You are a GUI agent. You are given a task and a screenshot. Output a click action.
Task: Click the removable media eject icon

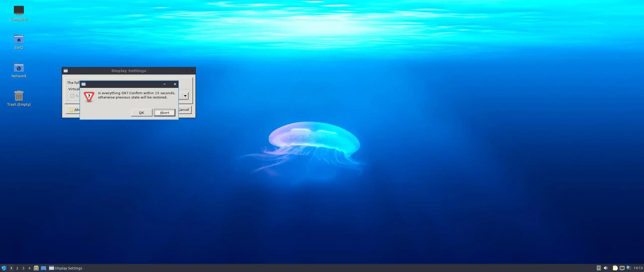(598, 268)
